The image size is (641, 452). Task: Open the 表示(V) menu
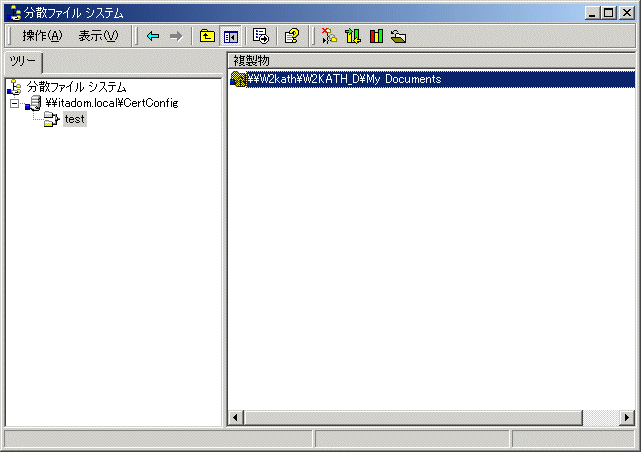[98, 36]
